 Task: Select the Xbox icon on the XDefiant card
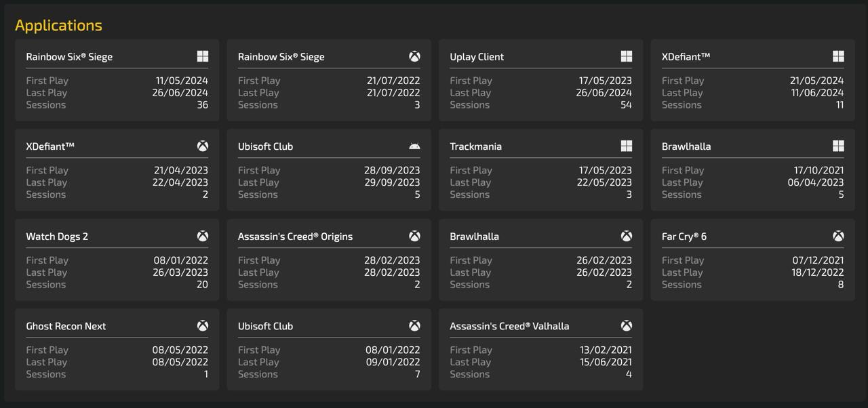click(202, 146)
